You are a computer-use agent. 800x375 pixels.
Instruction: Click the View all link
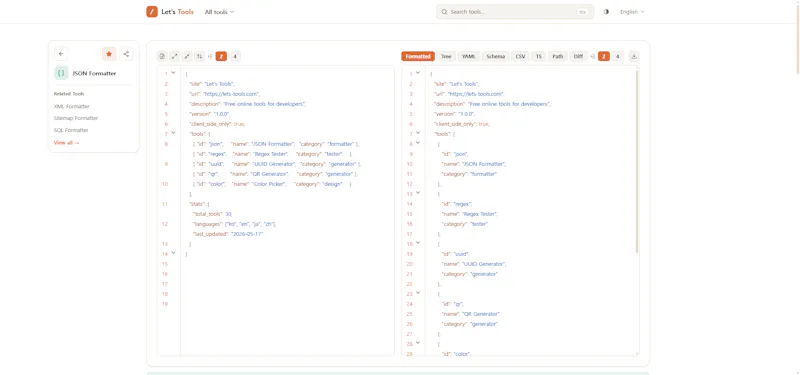pyautogui.click(x=66, y=143)
